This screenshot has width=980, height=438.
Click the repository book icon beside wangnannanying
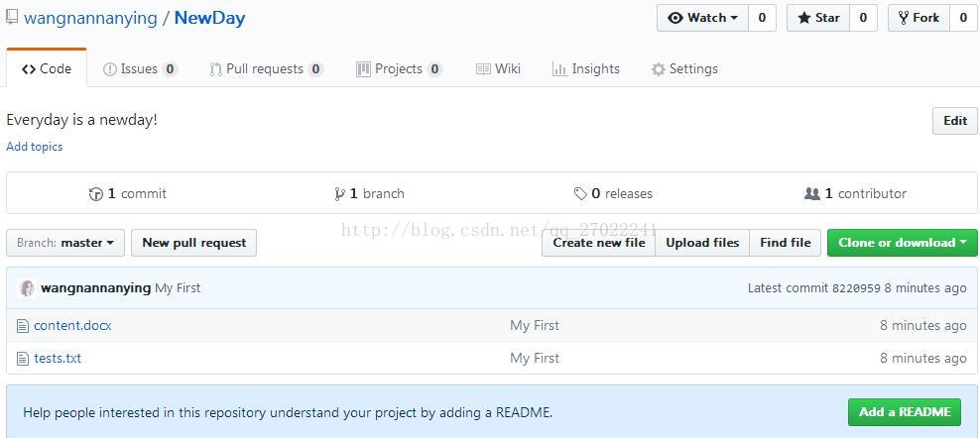(x=12, y=17)
